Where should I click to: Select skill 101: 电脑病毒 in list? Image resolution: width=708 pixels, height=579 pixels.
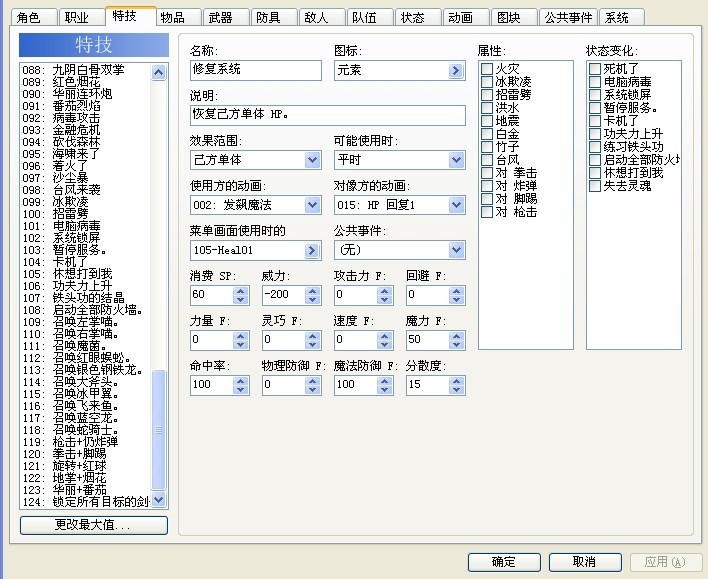pyautogui.click(x=85, y=225)
